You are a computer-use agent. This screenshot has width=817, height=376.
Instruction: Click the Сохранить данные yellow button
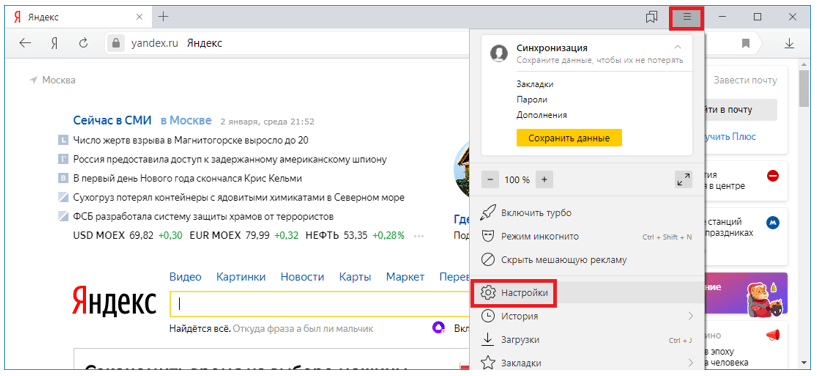[569, 139]
